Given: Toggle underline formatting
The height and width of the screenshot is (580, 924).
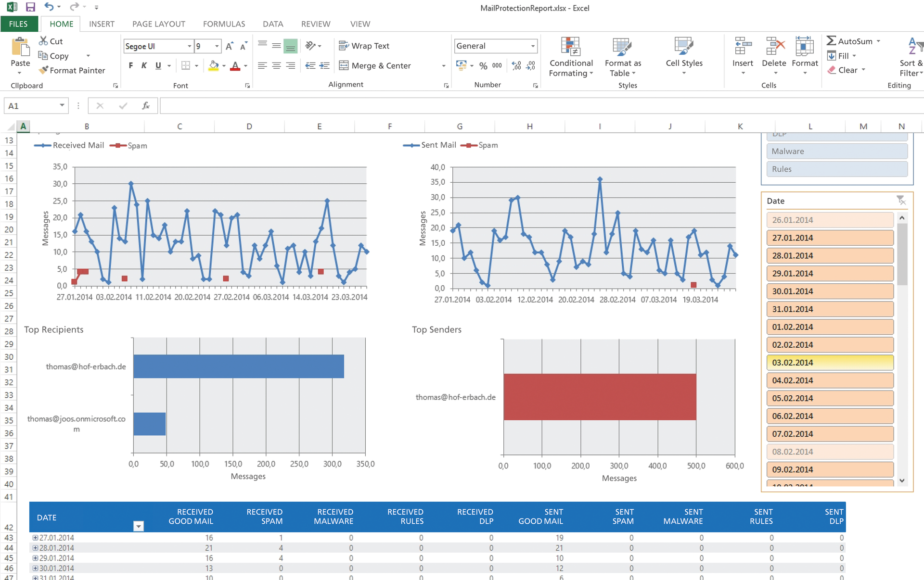Looking at the screenshot, I should [x=158, y=65].
